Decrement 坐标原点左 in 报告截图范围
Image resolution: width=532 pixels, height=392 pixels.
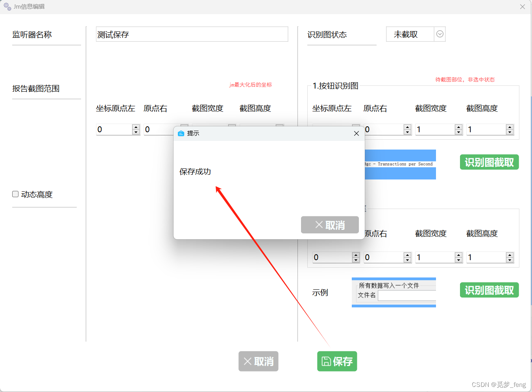click(x=136, y=132)
